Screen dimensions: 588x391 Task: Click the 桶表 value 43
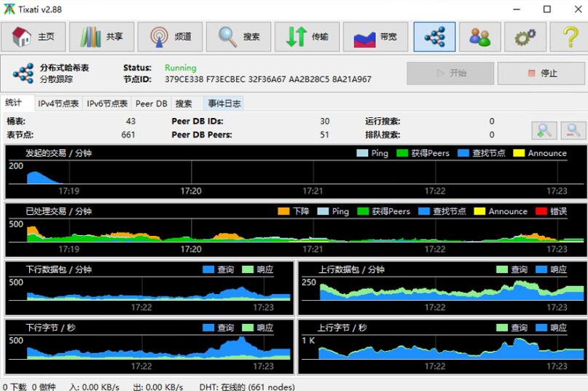tap(131, 122)
